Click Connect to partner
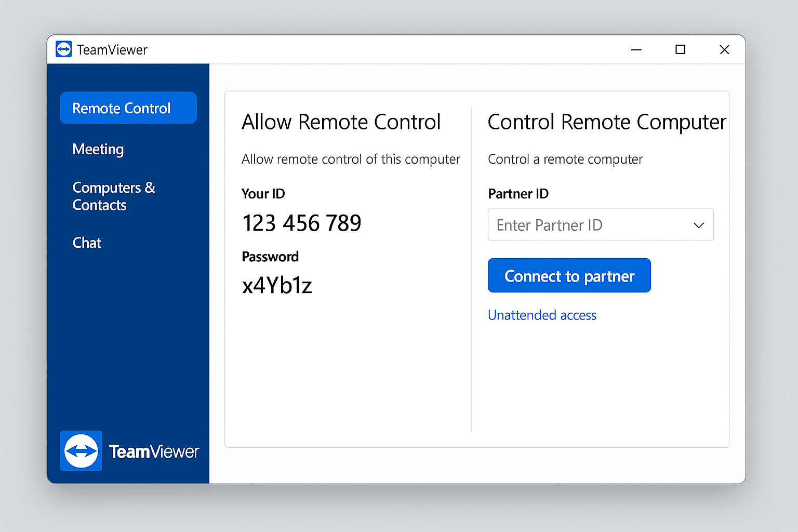This screenshot has height=532, width=798. (569, 275)
